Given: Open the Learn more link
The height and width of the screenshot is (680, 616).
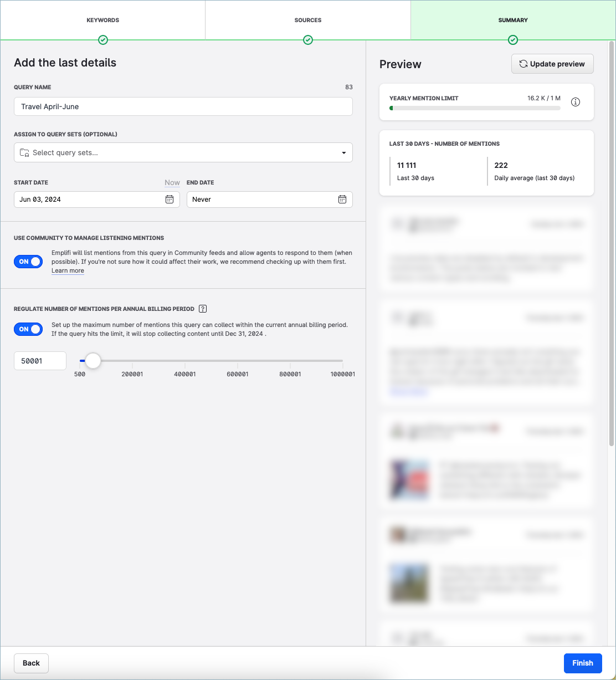Looking at the screenshot, I should 68,271.
